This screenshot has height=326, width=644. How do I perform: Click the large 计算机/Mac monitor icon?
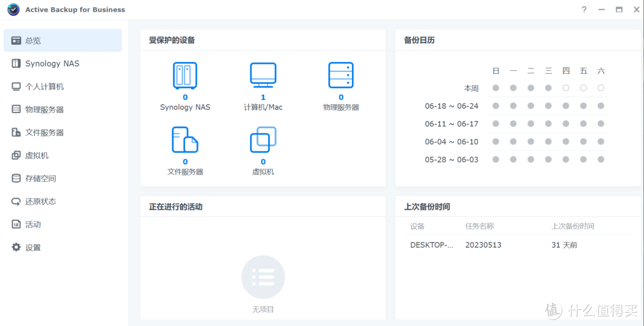pos(264,75)
